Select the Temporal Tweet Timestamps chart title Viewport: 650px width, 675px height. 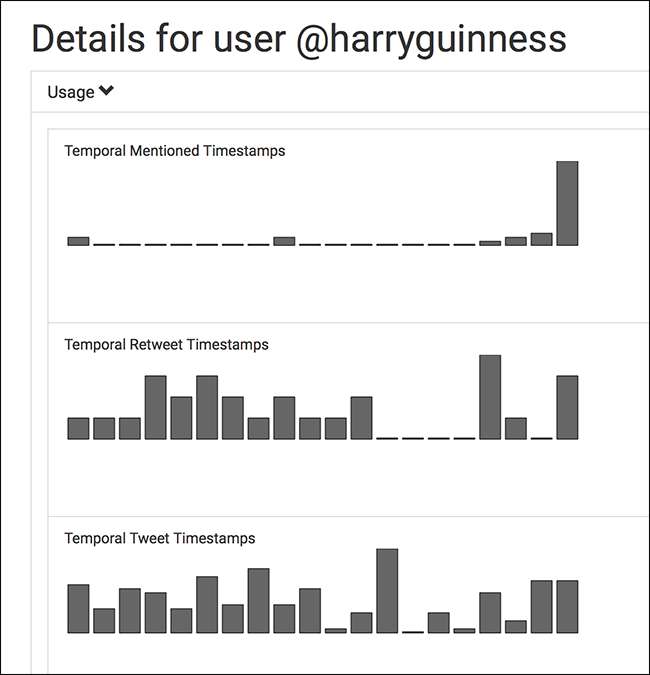tap(160, 538)
